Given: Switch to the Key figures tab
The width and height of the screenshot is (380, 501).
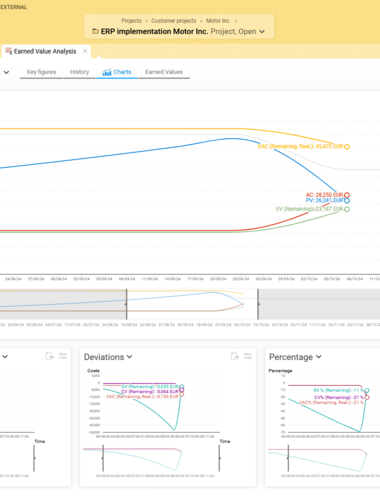Looking at the screenshot, I should pos(41,72).
